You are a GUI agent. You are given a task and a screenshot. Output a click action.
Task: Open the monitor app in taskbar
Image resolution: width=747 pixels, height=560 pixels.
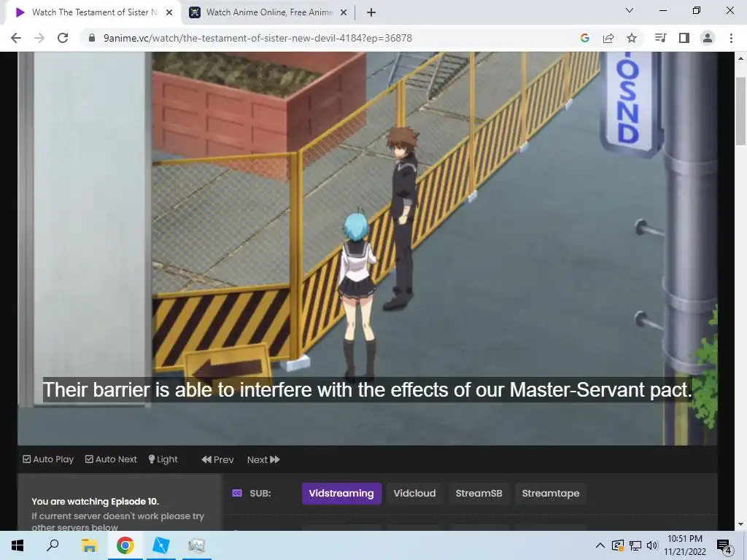[197, 545]
